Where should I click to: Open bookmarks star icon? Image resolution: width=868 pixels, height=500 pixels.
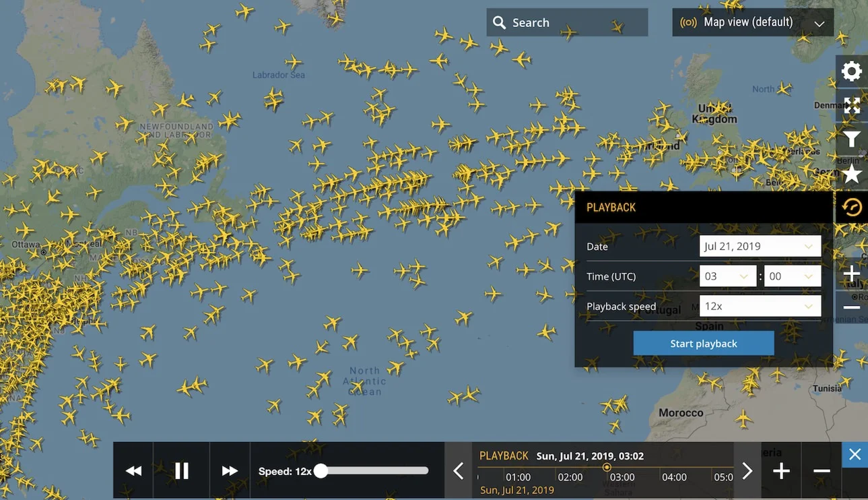pyautogui.click(x=852, y=175)
